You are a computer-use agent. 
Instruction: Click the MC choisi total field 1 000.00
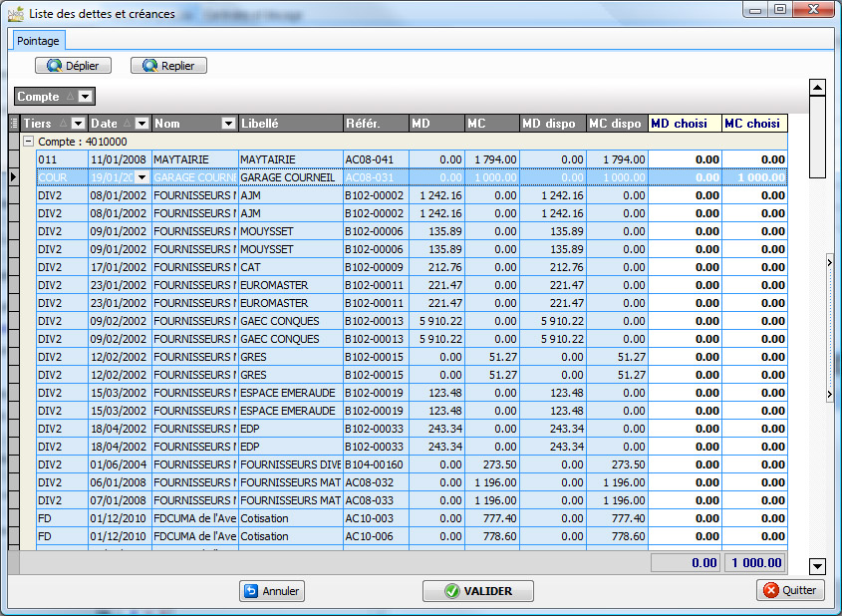pyautogui.click(x=754, y=562)
